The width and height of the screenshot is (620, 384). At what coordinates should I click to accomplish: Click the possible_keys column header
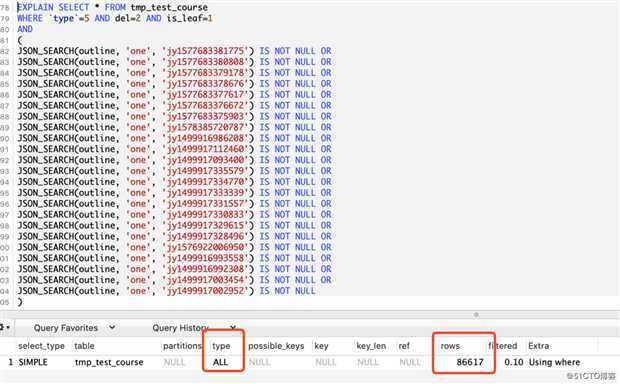[x=276, y=346]
